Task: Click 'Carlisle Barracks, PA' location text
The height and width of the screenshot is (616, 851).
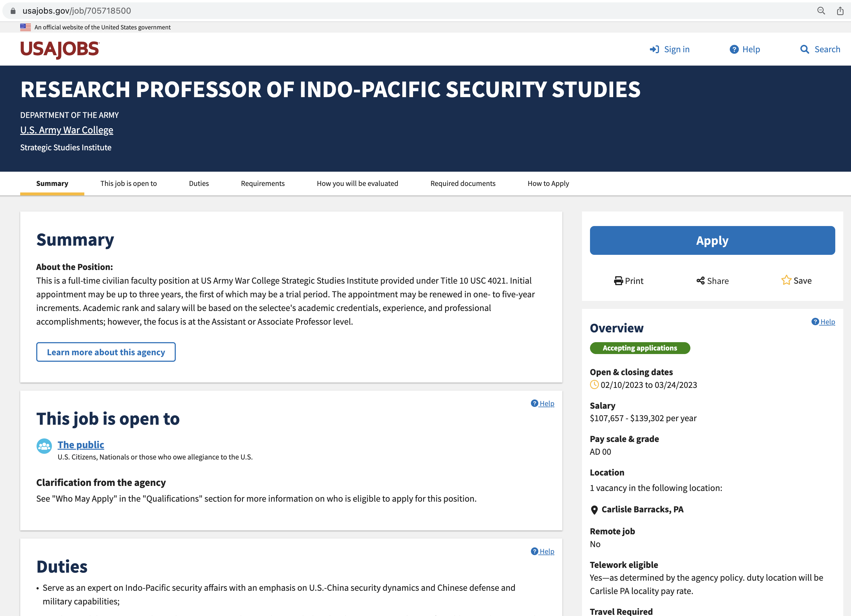Action: tap(642, 509)
